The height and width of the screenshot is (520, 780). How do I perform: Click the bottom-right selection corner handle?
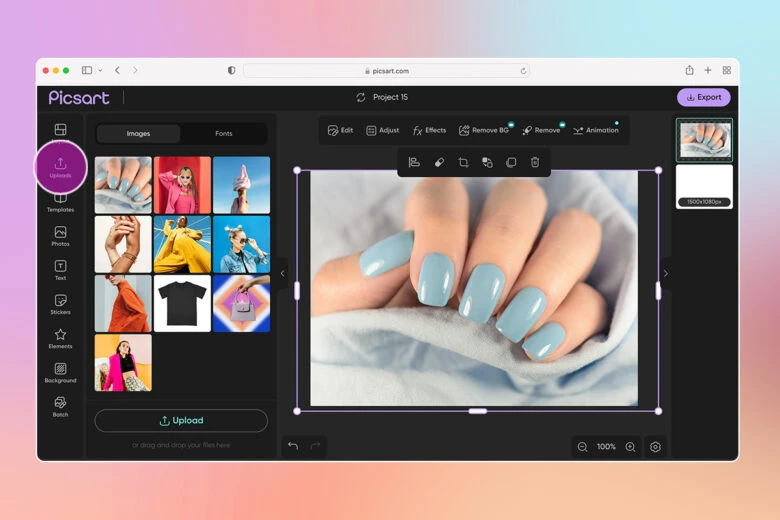[x=659, y=411]
